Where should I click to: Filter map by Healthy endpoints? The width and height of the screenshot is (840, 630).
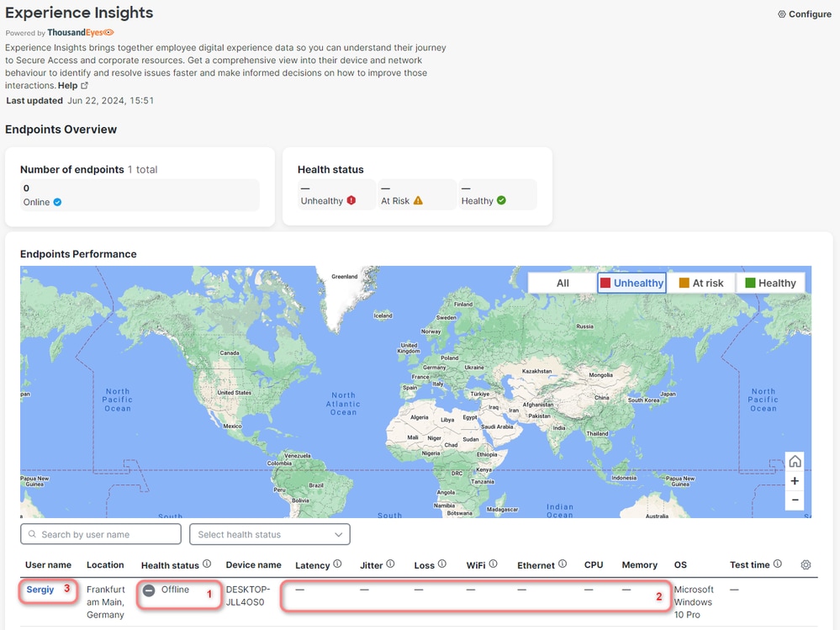771,283
